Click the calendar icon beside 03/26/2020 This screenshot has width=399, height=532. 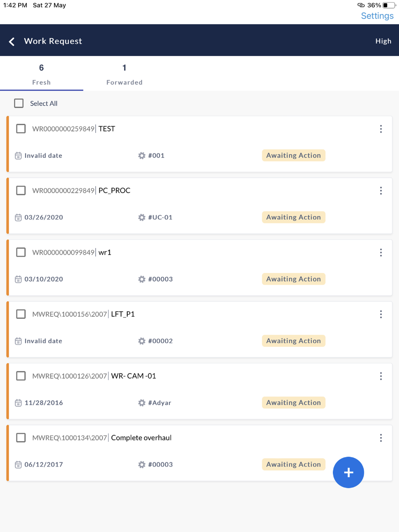pyautogui.click(x=18, y=217)
